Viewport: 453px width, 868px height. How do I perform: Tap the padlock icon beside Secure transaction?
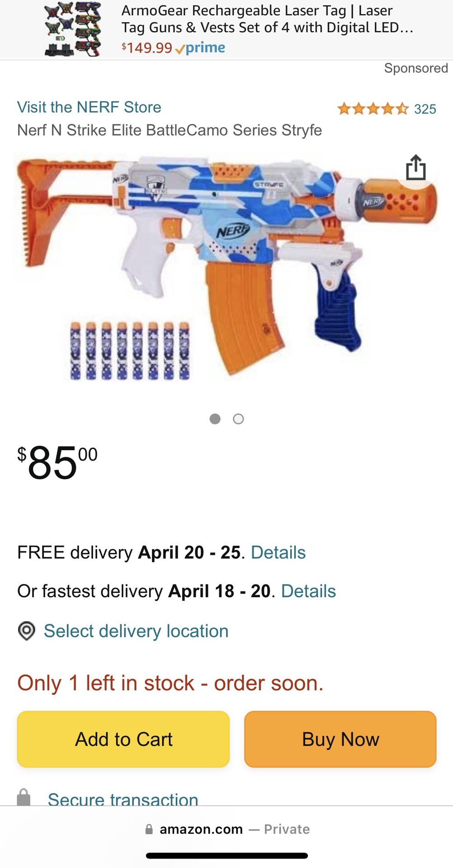tap(24, 797)
